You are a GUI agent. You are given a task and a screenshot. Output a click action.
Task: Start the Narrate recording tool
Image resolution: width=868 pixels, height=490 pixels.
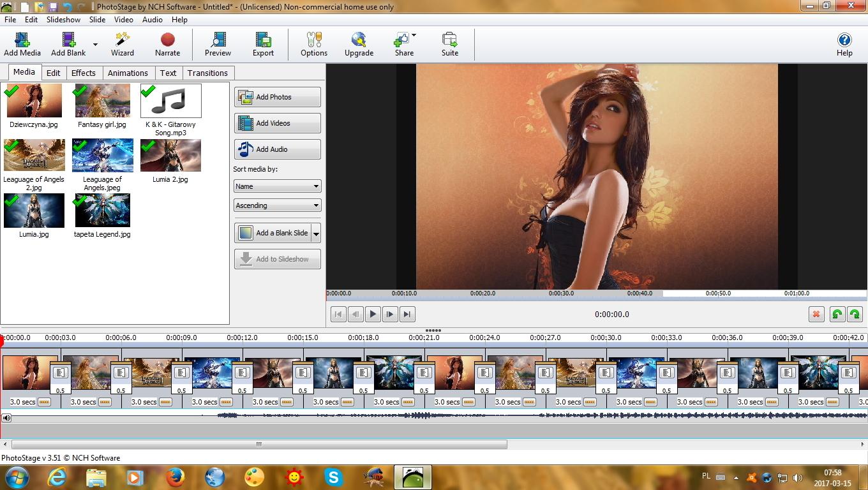[x=167, y=45]
